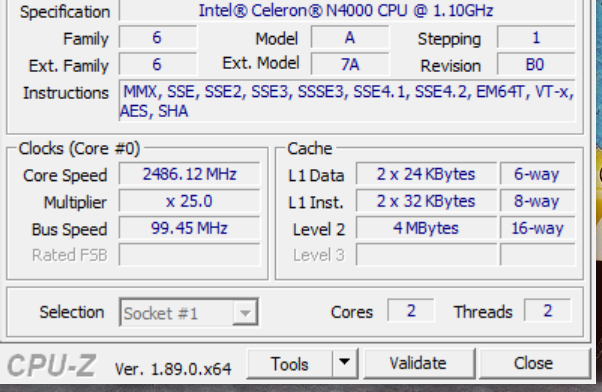The image size is (602, 392).
Task: Click the Clocks (Core #0) group label
Action: 79,148
